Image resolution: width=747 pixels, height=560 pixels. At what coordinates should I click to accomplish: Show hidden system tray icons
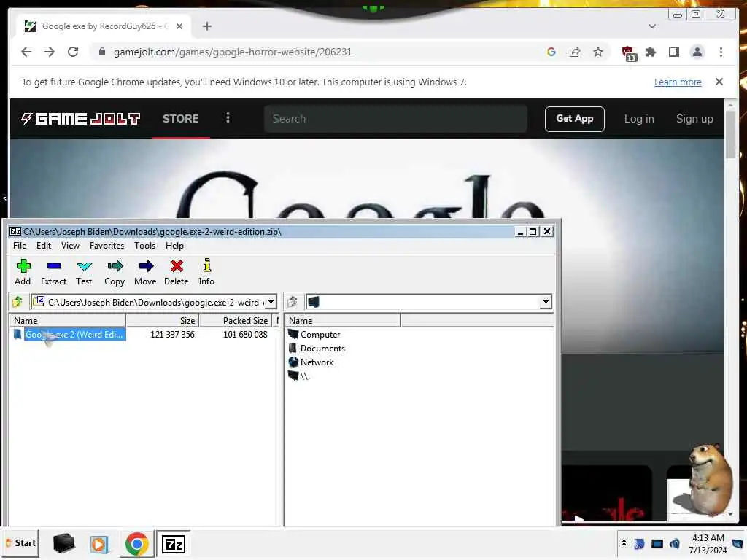coord(624,543)
